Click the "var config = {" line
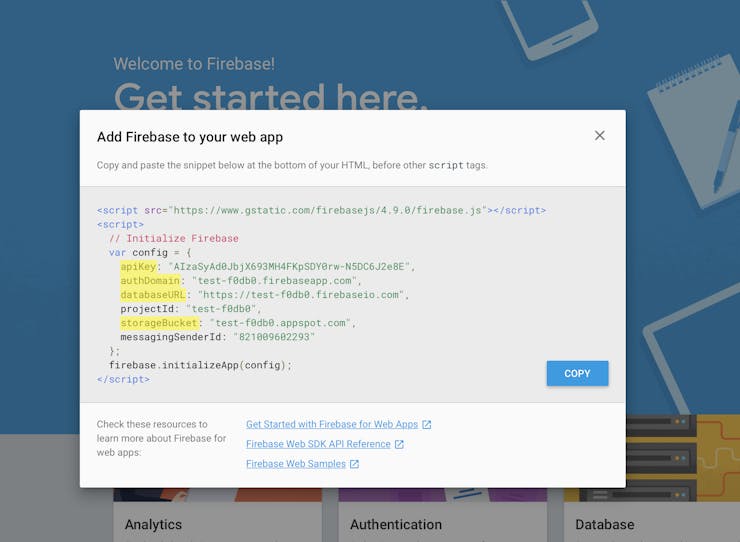The height and width of the screenshot is (542, 740). tap(150, 253)
